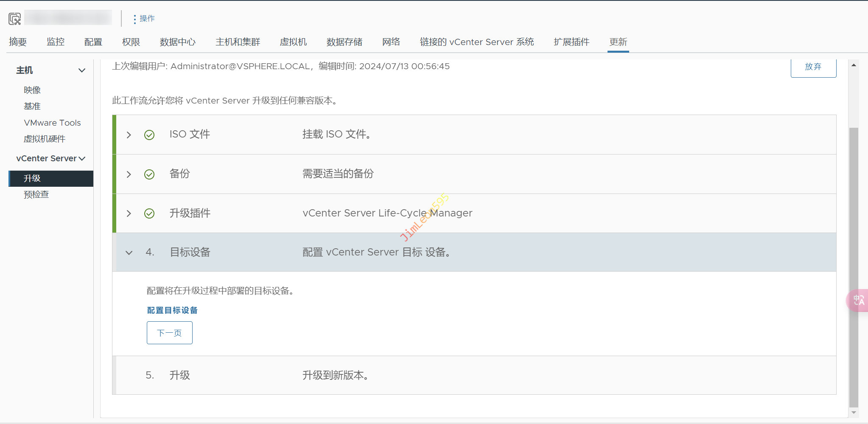Click the vCenter Server object icon
The height and width of the screenshot is (424, 868).
(x=14, y=19)
